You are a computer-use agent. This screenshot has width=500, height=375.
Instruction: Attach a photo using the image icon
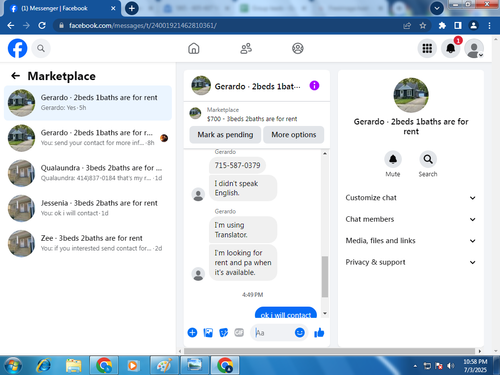[208, 332]
